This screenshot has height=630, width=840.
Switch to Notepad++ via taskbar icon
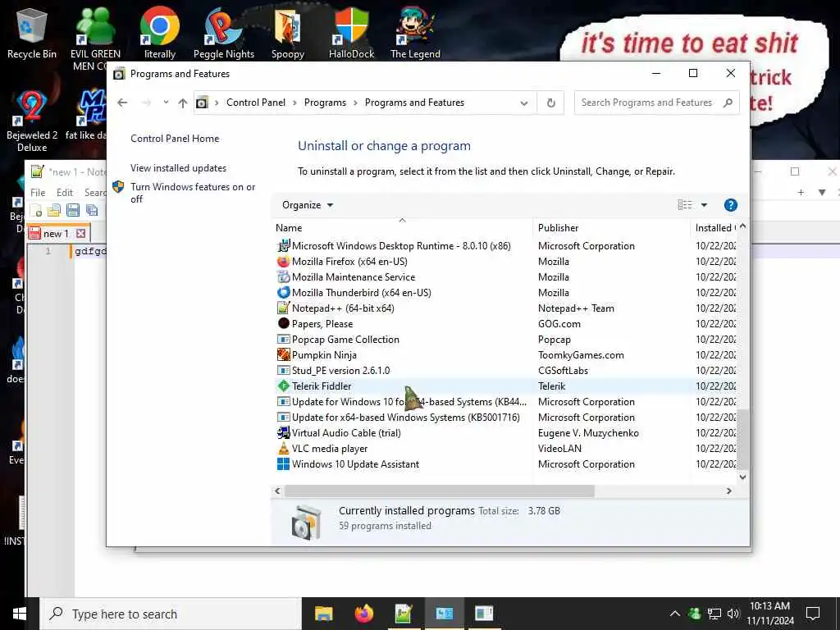404,614
